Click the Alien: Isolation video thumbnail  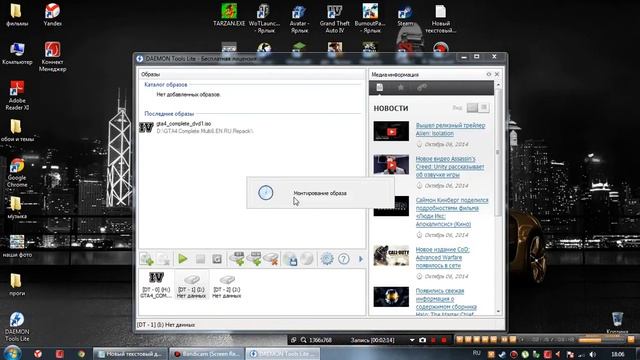tap(391, 131)
